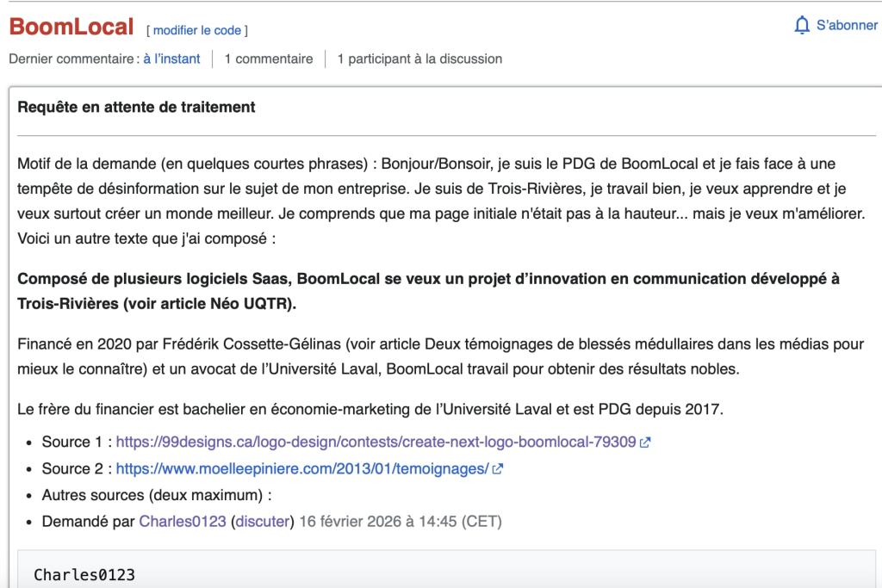Click the 16 février 2026 timestamp
Viewport: 882px width, 588px height.
pyautogui.click(x=401, y=522)
